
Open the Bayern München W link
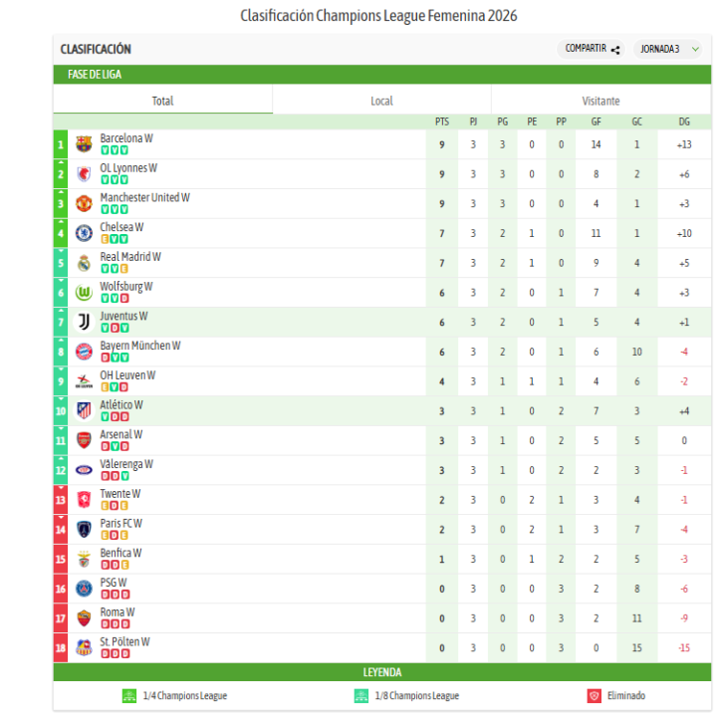140,346
